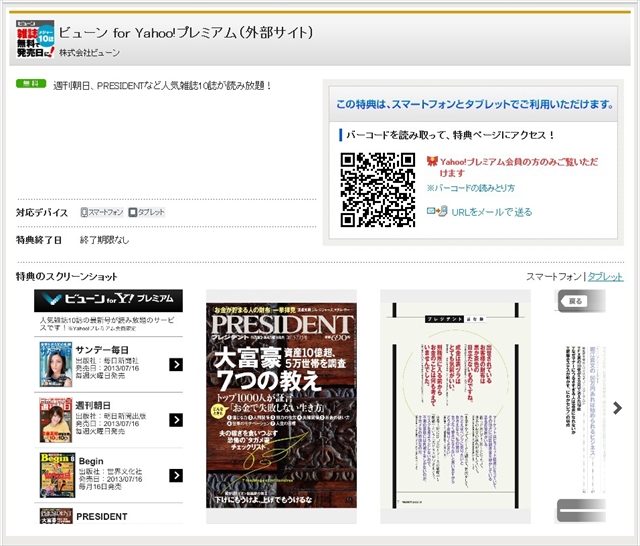Click the QR barcode image
Viewport: 640px width, 546px height.
coord(378,190)
